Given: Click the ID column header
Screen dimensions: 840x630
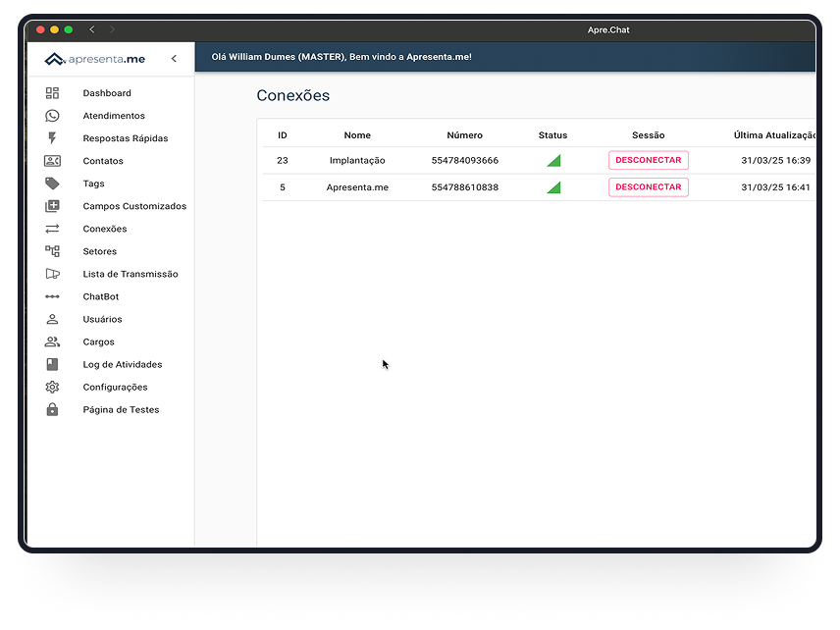Looking at the screenshot, I should [x=283, y=135].
